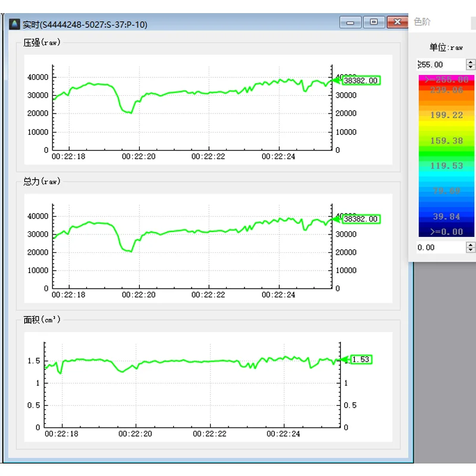Click the 10000 left axis label on 总力 chart
The image size is (476, 476).
pos(38,271)
